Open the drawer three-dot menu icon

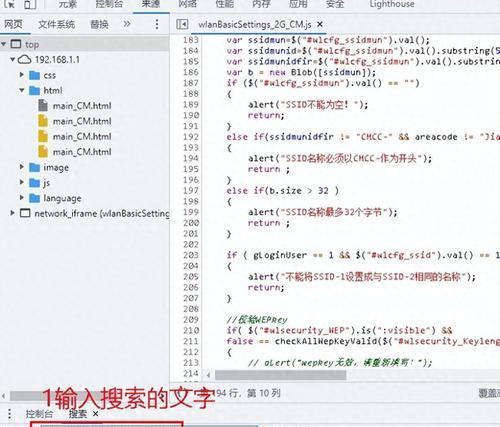click(x=9, y=414)
